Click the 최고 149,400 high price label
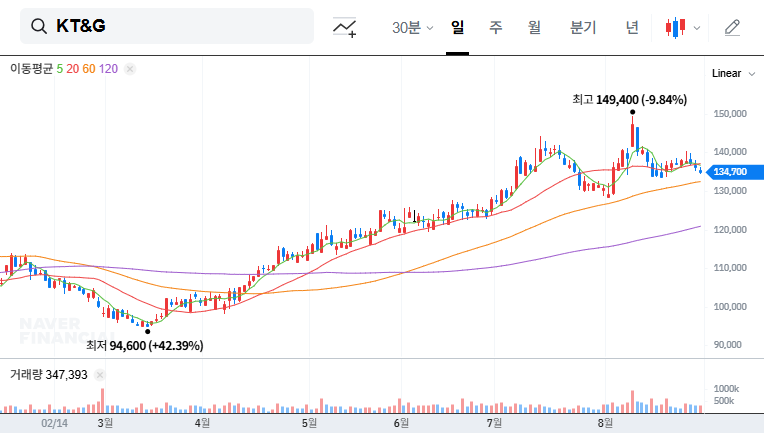This screenshot has height=433, width=764. point(630,100)
